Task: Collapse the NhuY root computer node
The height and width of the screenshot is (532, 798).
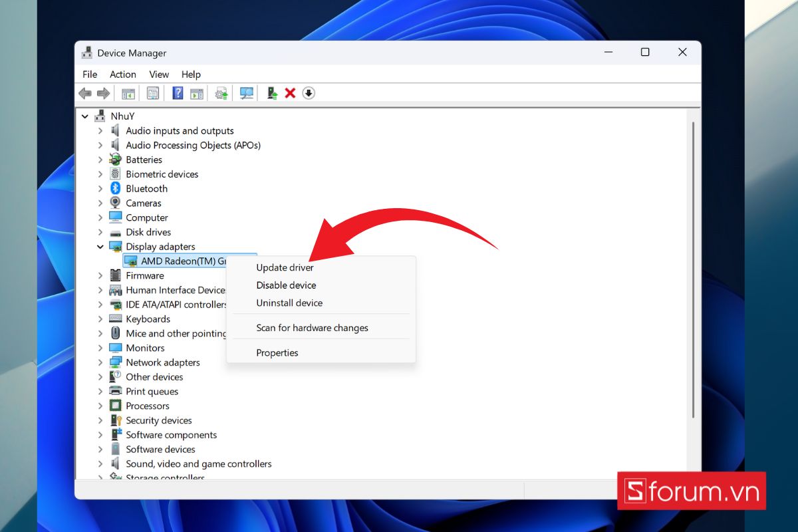Action: click(85, 116)
